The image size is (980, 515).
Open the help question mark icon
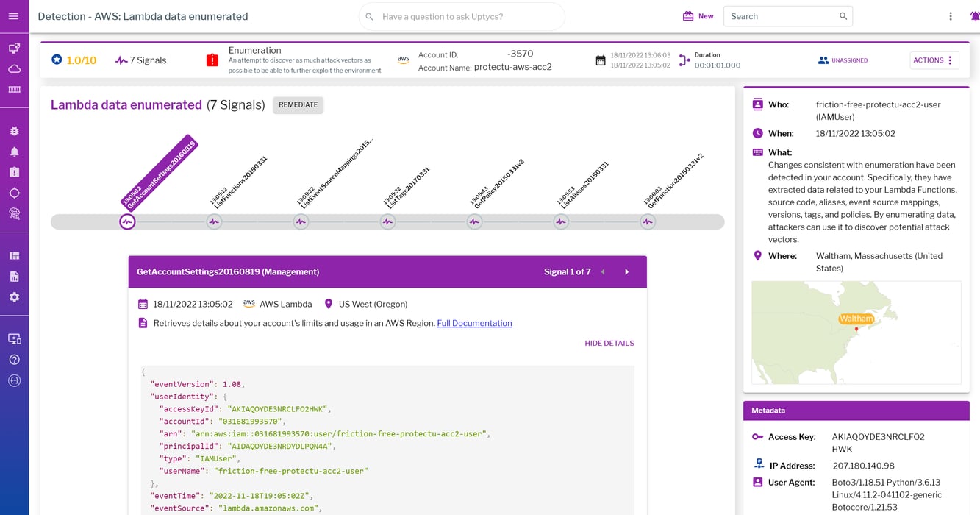[14, 360]
